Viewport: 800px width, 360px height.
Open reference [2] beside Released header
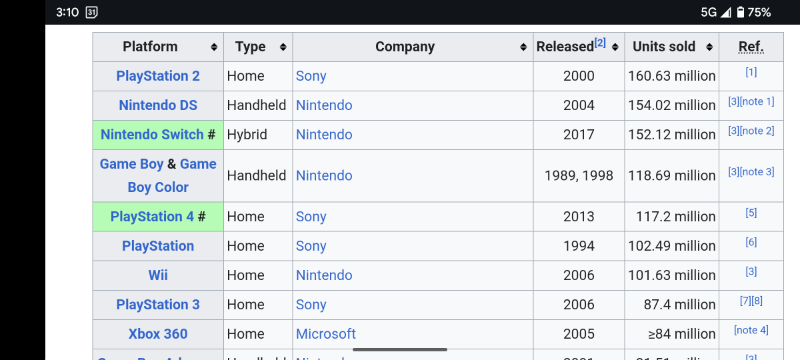(x=599, y=43)
